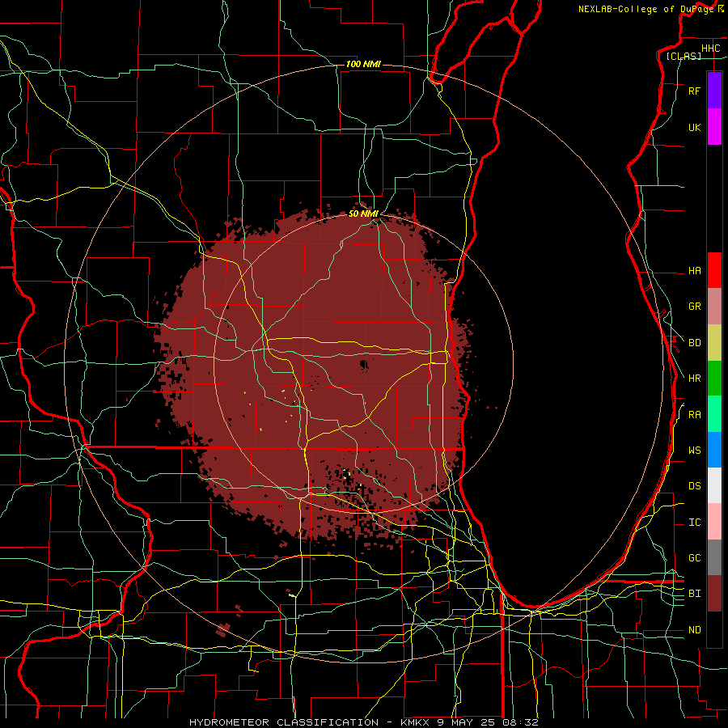Click the ND legend label
Image resolution: width=728 pixels, height=728 pixels.
tap(695, 629)
